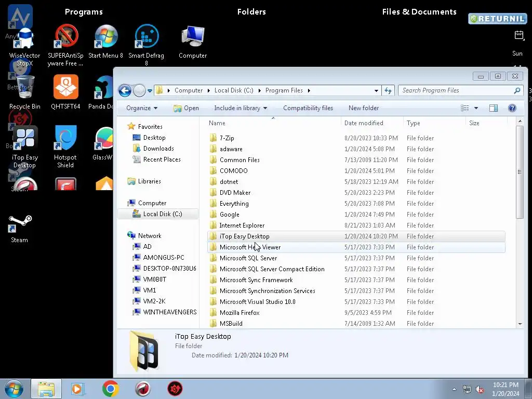Launch Steam desktop shortcut
The height and width of the screenshot is (399, 532).
19,229
